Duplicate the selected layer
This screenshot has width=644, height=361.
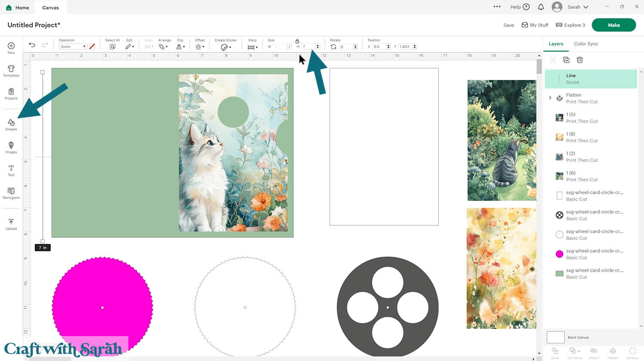(566, 60)
